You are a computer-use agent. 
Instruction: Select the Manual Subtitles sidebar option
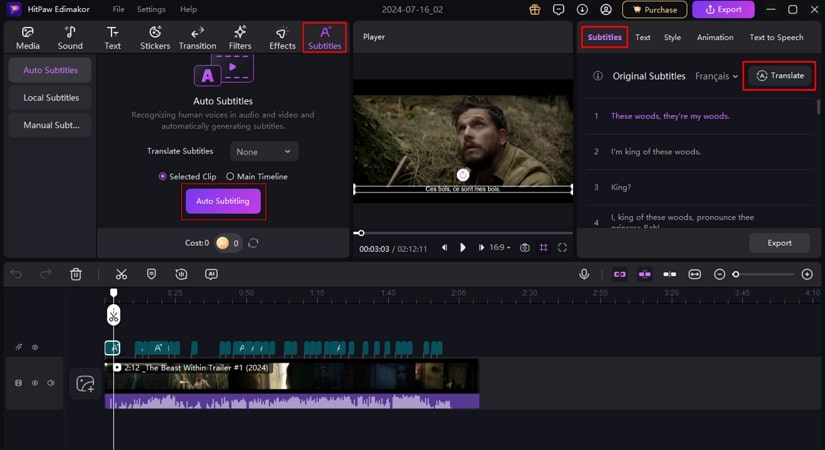coord(50,125)
